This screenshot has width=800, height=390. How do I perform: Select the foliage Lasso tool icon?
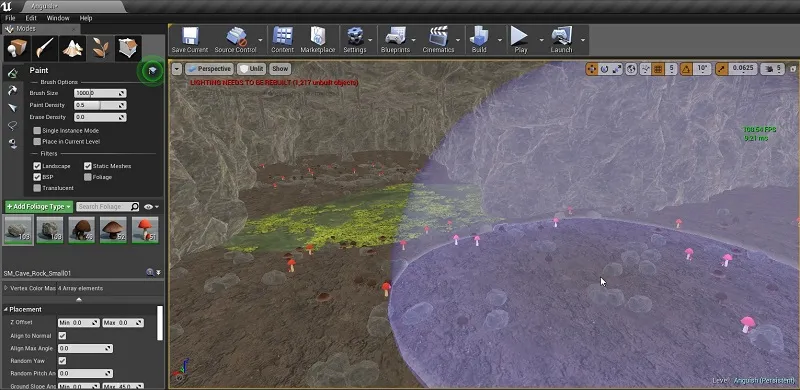[x=13, y=126]
